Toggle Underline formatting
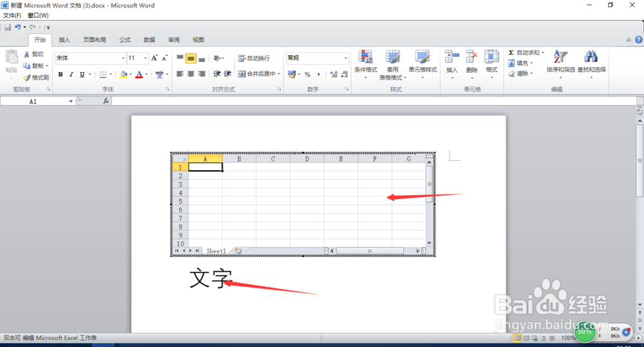The width and height of the screenshot is (644, 347). pyautogui.click(x=82, y=74)
